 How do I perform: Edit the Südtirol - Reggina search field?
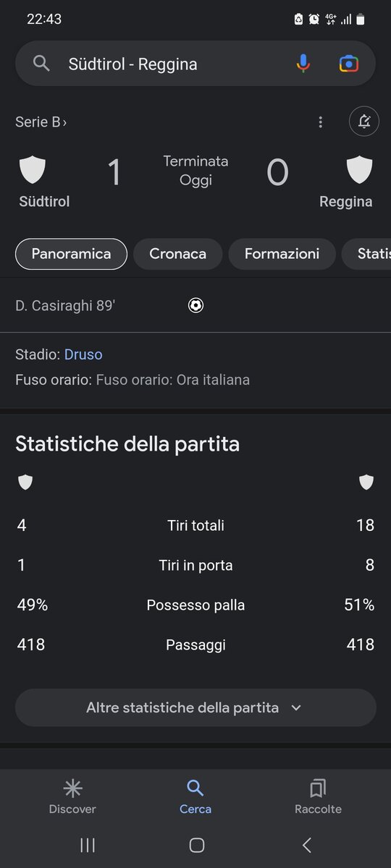[x=174, y=64]
